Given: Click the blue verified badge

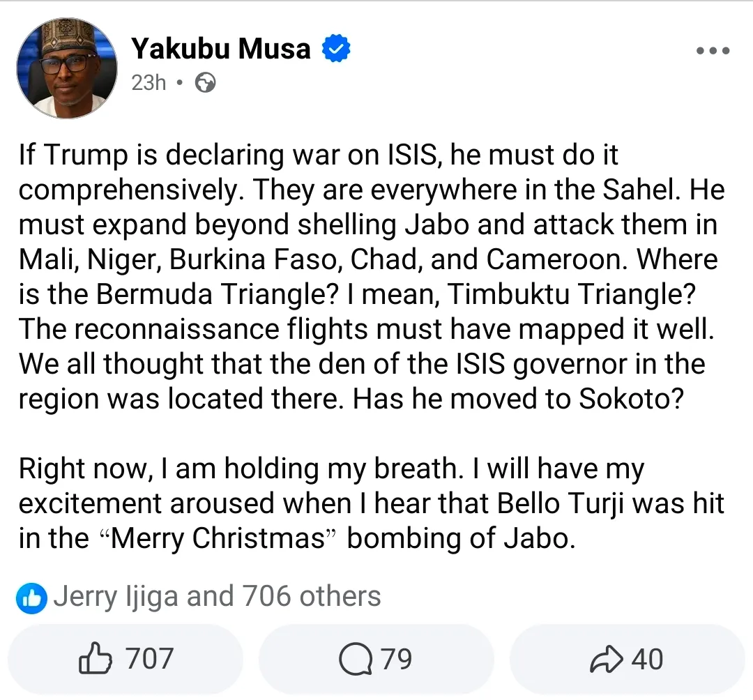Looking at the screenshot, I should (x=336, y=50).
